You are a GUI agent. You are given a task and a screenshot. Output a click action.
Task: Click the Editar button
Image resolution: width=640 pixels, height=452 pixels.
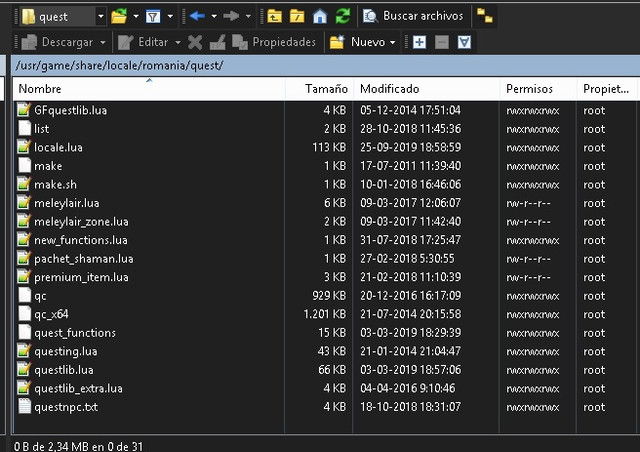tap(143, 42)
